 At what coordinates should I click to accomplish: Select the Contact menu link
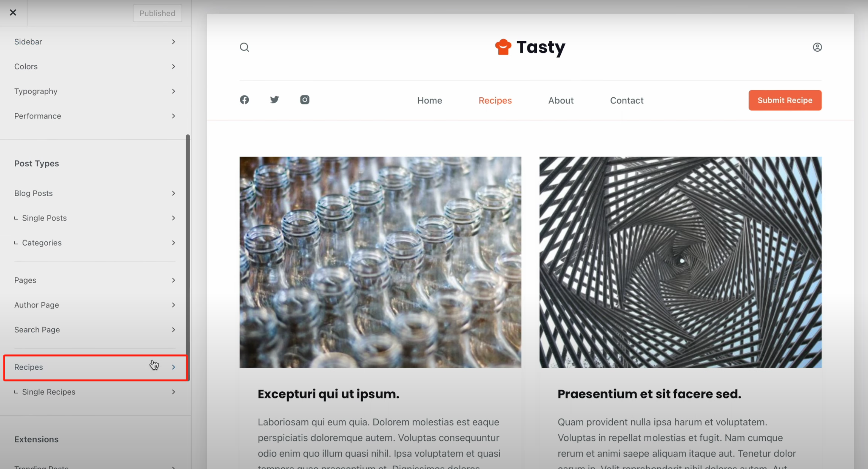626,100
